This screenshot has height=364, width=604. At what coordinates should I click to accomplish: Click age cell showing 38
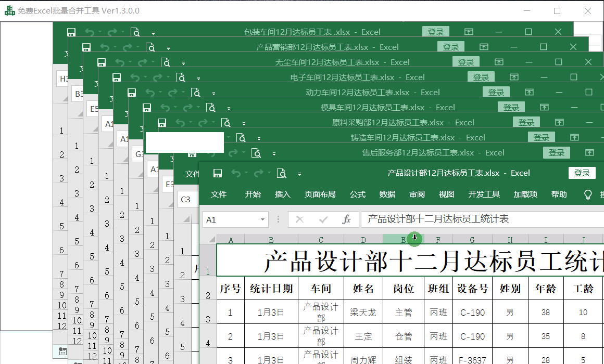point(546,312)
